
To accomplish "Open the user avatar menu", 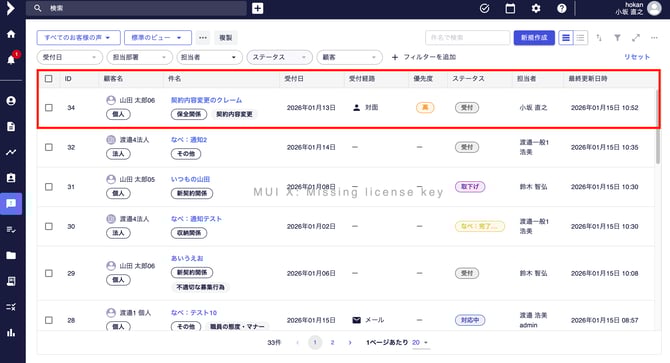I will click(x=654, y=8).
